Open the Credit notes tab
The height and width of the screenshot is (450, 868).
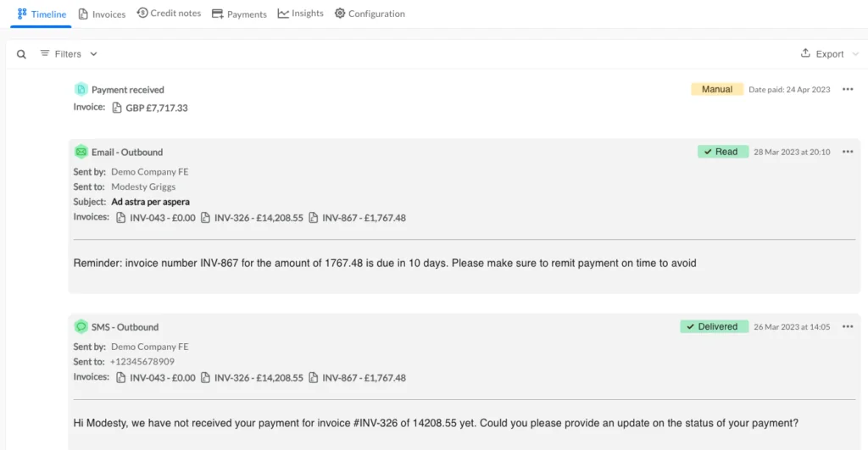pos(169,13)
